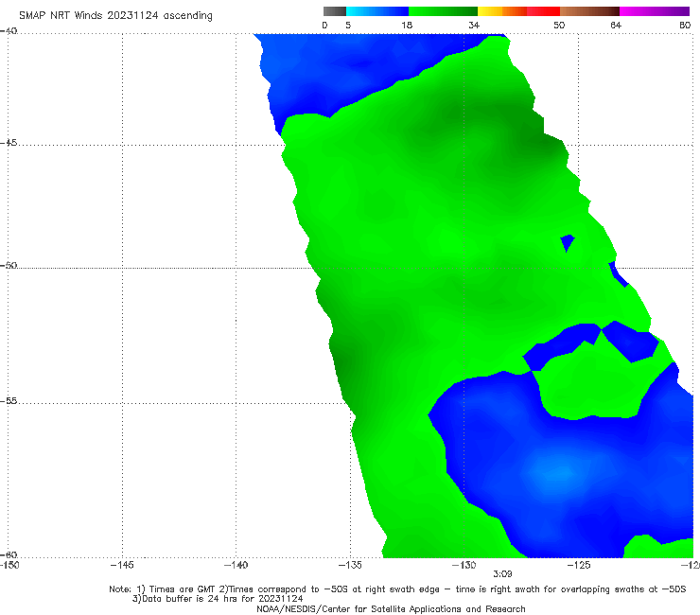This screenshot has width=700, height=615.
Task: Click the color bar label '34'
Action: coord(474,26)
